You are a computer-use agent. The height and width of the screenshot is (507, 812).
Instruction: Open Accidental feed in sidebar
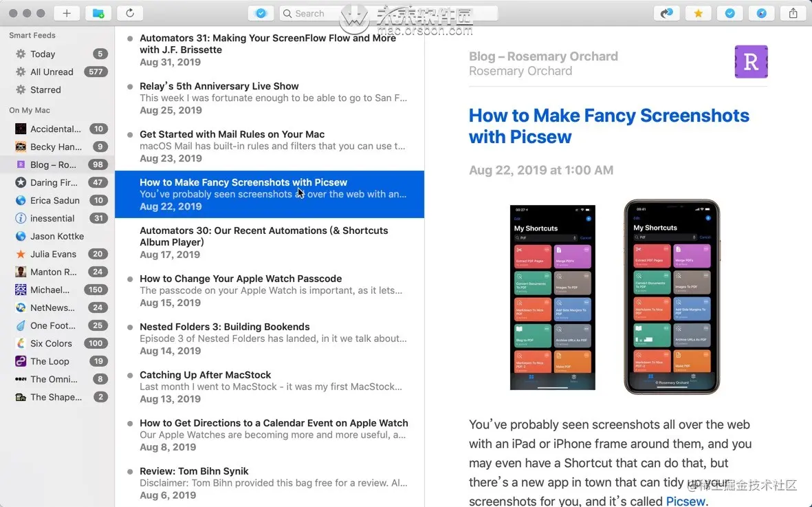pos(57,129)
